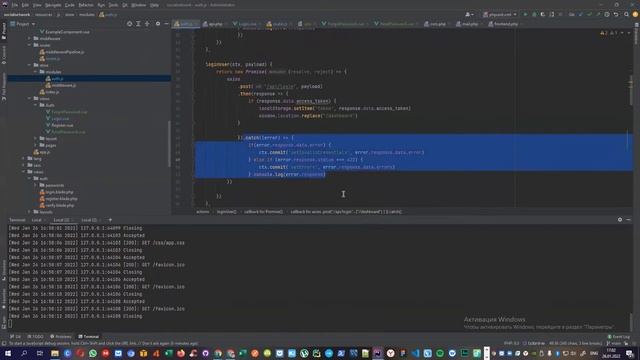Click the Windows taskbar search icon
Screen dimensions: 640x360
(x=24, y=353)
